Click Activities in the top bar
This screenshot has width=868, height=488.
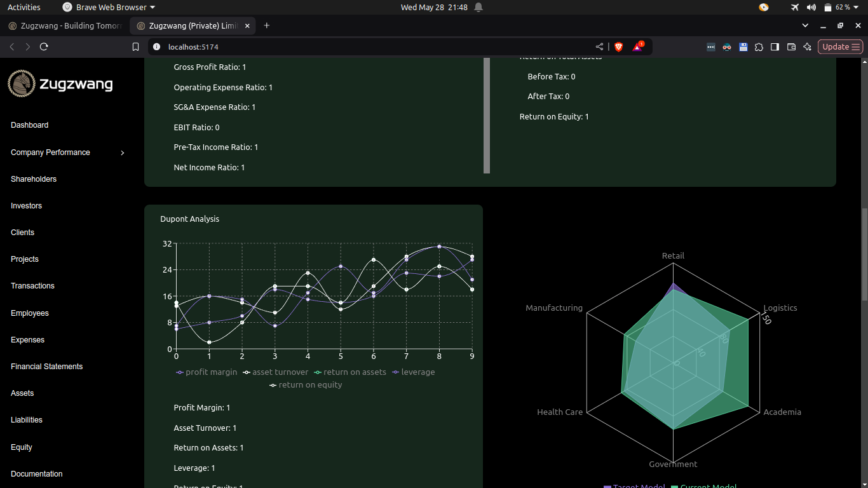(x=24, y=7)
